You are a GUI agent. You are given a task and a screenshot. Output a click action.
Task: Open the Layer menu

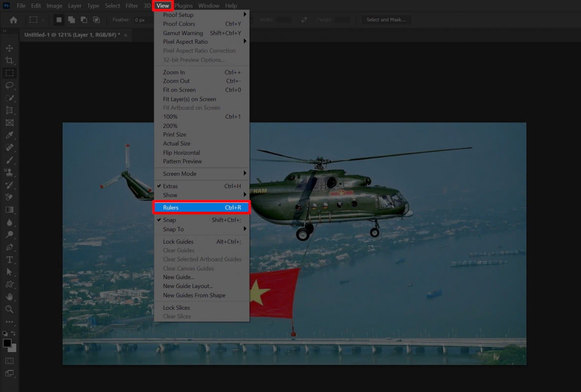tap(74, 5)
